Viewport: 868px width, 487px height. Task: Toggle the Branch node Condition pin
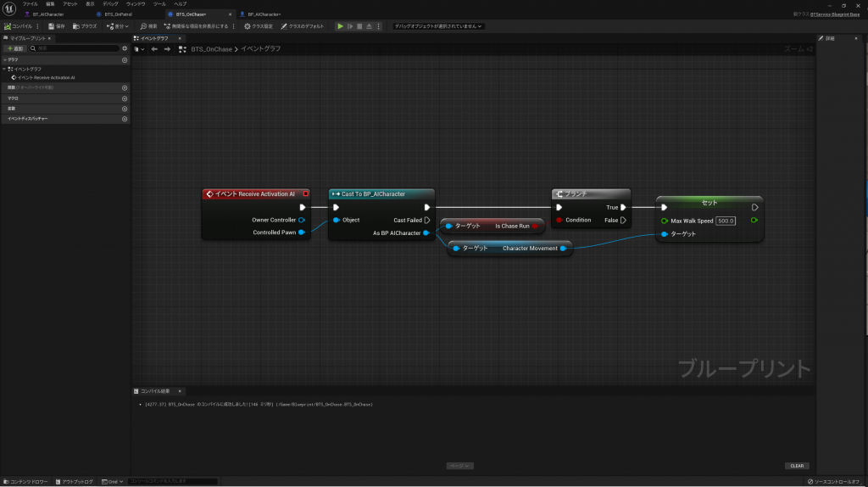[559, 221]
